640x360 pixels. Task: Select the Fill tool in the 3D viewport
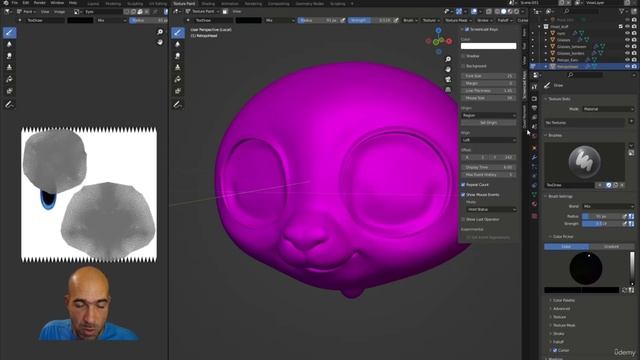tap(178, 79)
